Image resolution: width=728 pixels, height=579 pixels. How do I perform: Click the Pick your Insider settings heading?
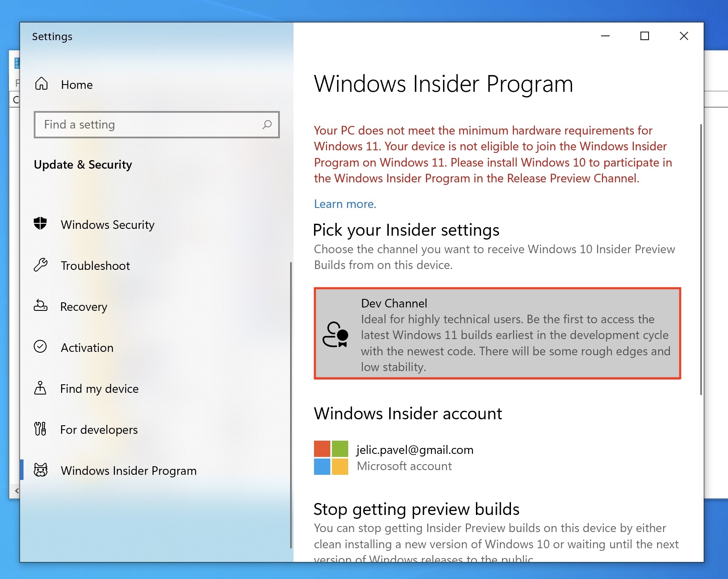pos(406,230)
